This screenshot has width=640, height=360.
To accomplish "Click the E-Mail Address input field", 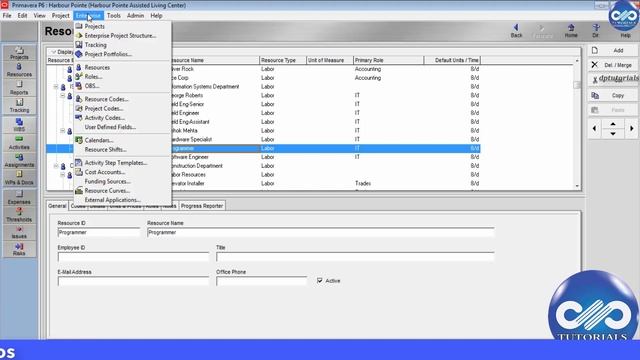I will coord(133,281).
